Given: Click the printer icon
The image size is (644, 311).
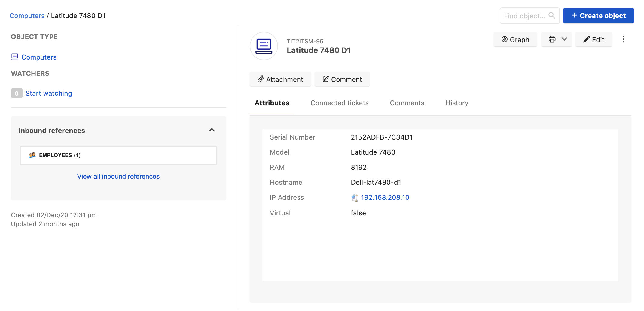Looking at the screenshot, I should [552, 39].
